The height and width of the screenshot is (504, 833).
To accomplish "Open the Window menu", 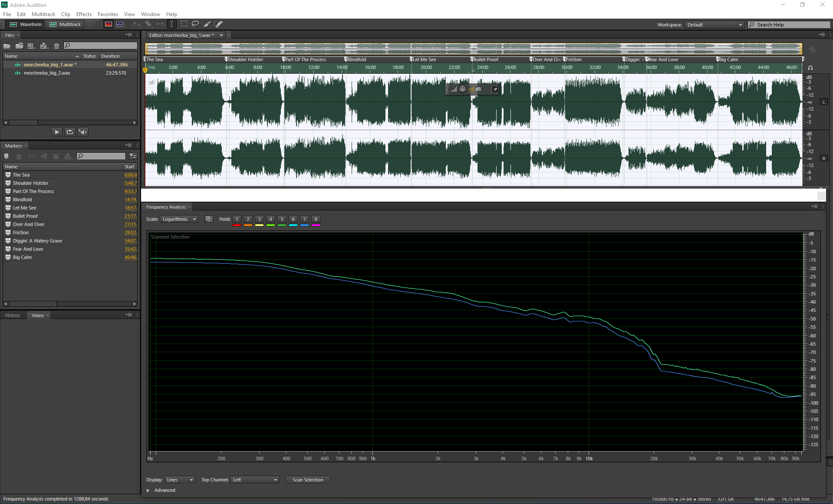I will click(150, 14).
